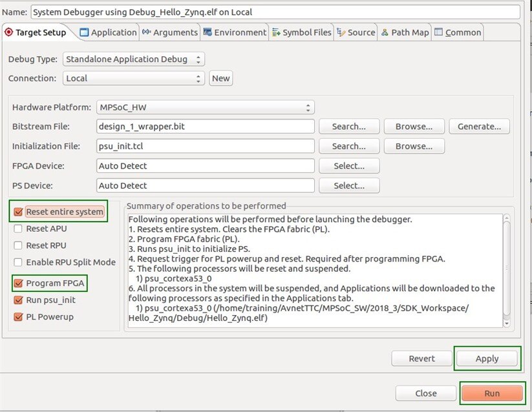Open the Arguments tab

pos(169,32)
